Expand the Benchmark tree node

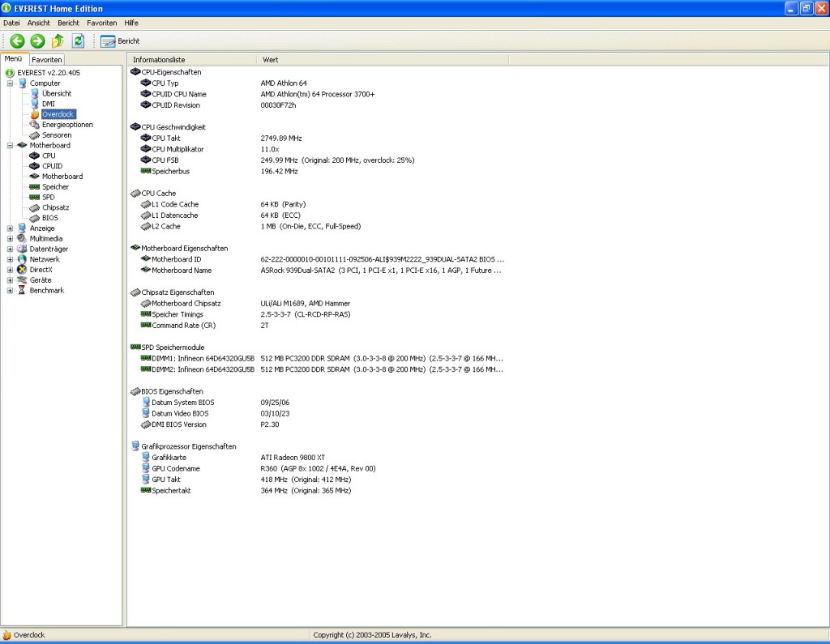point(10,291)
